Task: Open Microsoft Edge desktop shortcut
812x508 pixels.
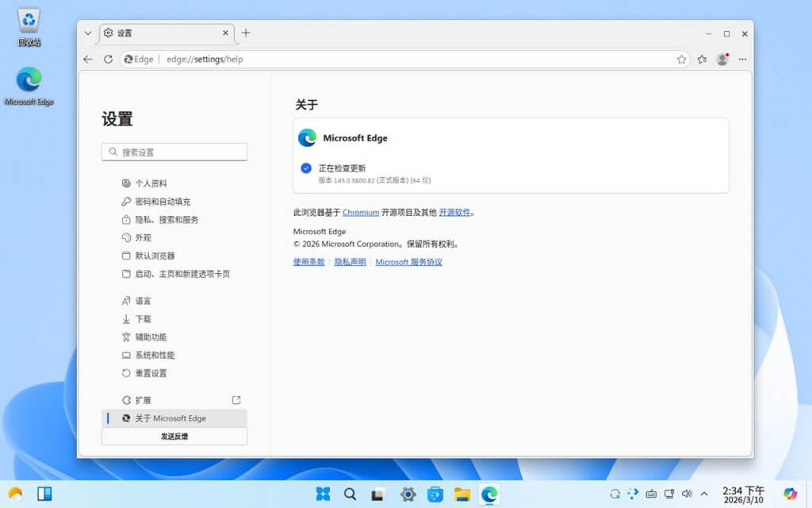Action: [x=29, y=86]
